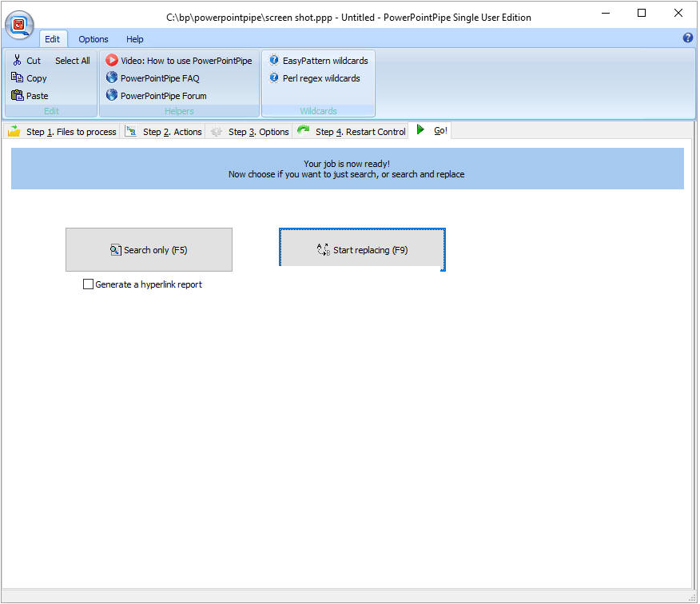Switch to Step 2. Actions tab
The height and width of the screenshot is (604, 700).
[x=164, y=132]
